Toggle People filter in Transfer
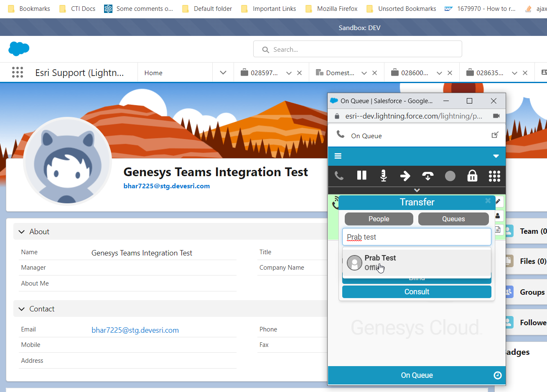 (379, 219)
